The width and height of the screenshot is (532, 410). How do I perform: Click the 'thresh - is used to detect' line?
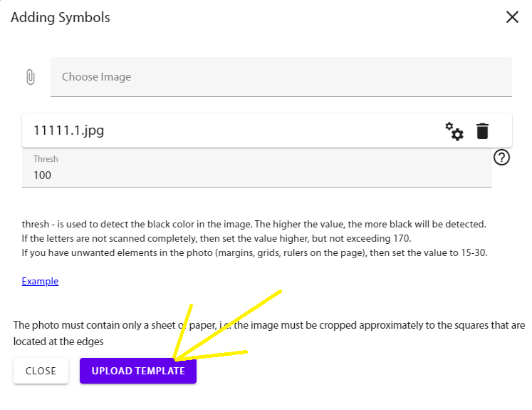point(254,224)
